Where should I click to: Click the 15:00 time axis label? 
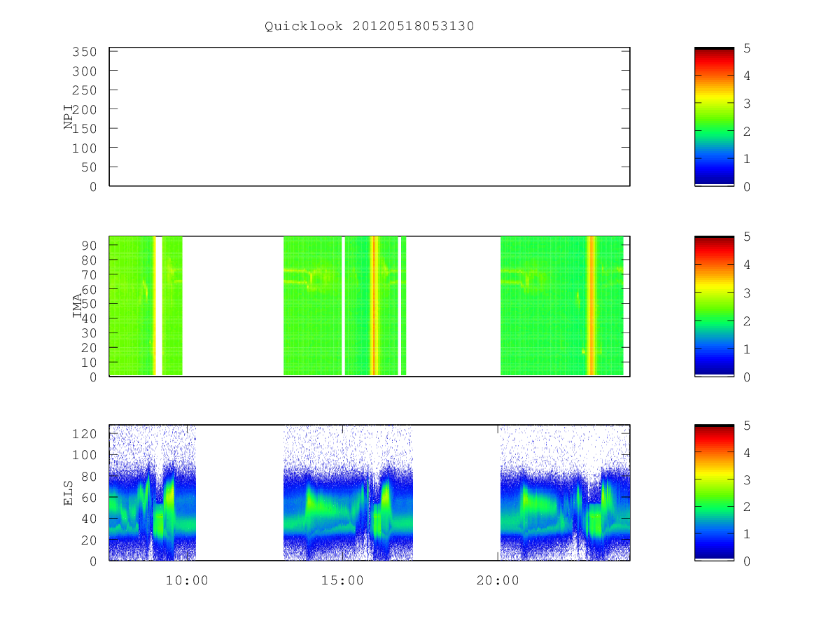342,580
